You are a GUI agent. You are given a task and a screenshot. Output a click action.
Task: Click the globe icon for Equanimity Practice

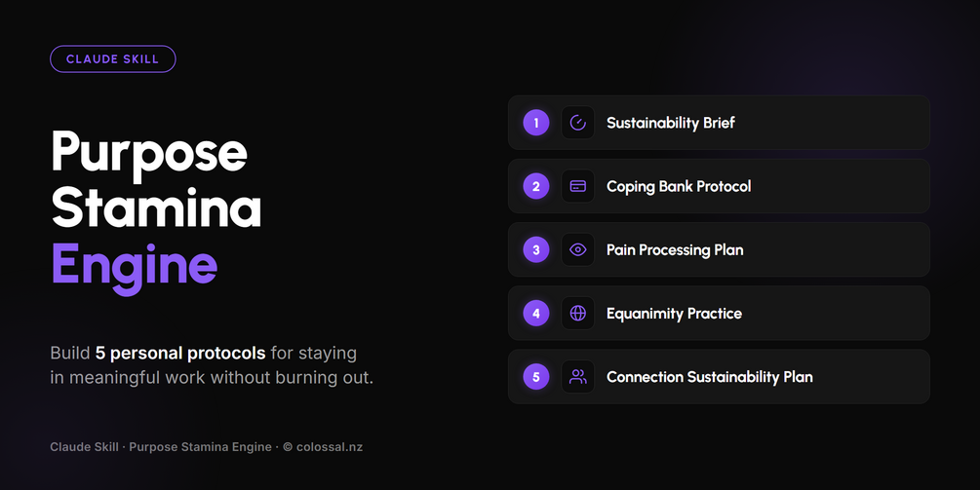577,314
